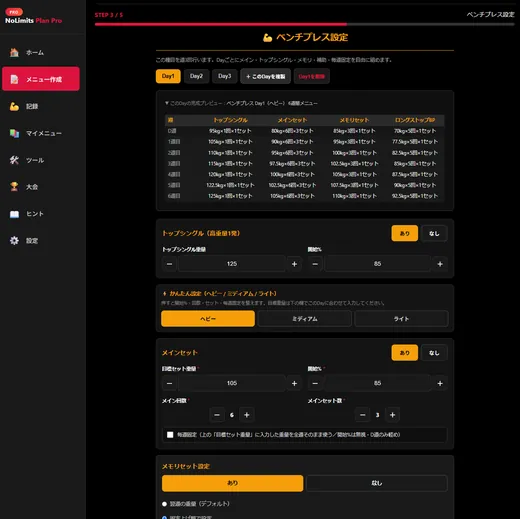Decrease メイン回数 with the minus button
The image size is (520, 519).
point(217,415)
